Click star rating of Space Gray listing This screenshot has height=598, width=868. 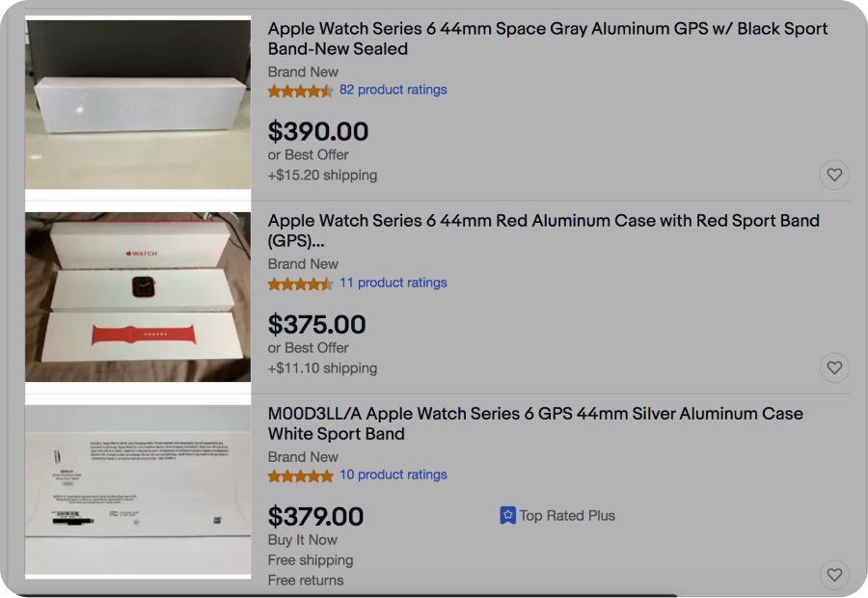[x=301, y=91]
